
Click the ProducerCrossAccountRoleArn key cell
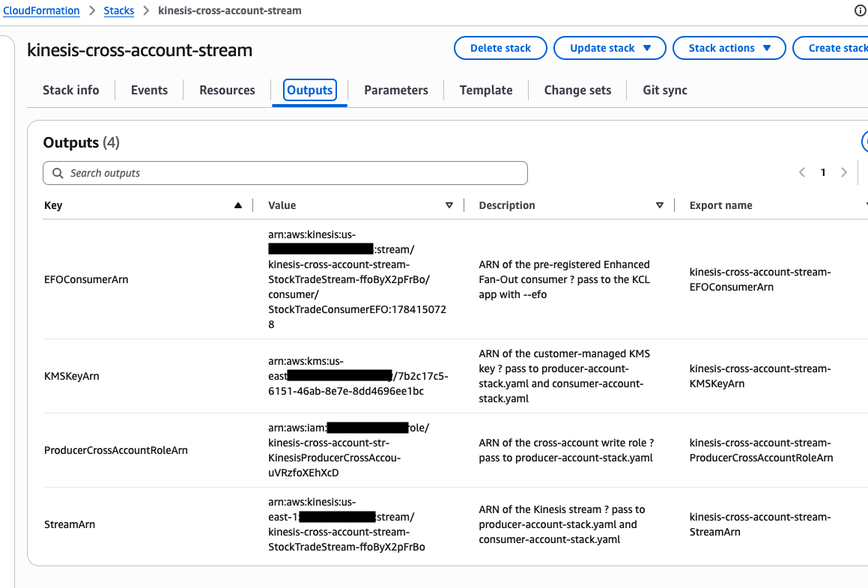116,450
